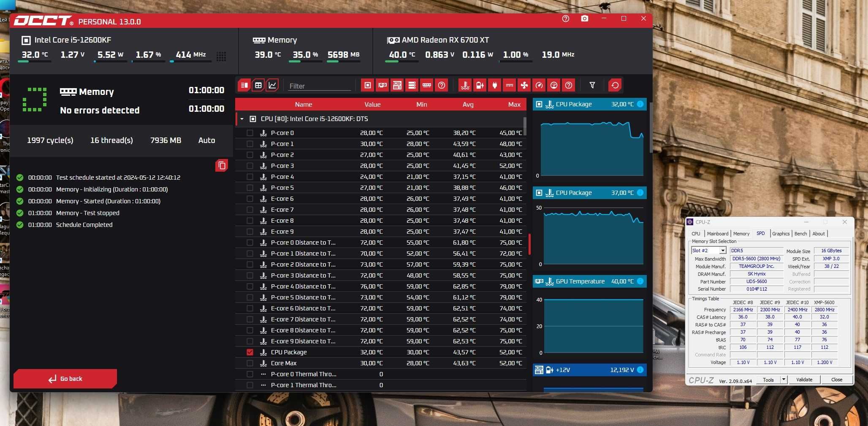868x426 pixels.
Task: Click the Avg column header
Action: pyautogui.click(x=468, y=105)
